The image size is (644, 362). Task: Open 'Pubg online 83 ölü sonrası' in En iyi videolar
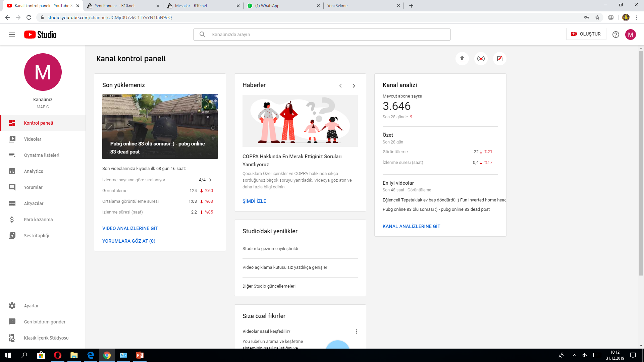pyautogui.click(x=436, y=209)
